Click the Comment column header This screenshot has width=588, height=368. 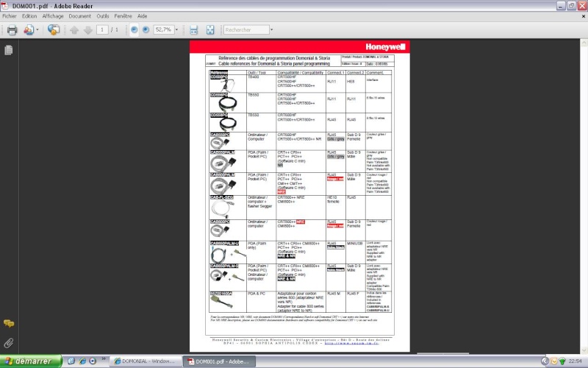coord(375,73)
